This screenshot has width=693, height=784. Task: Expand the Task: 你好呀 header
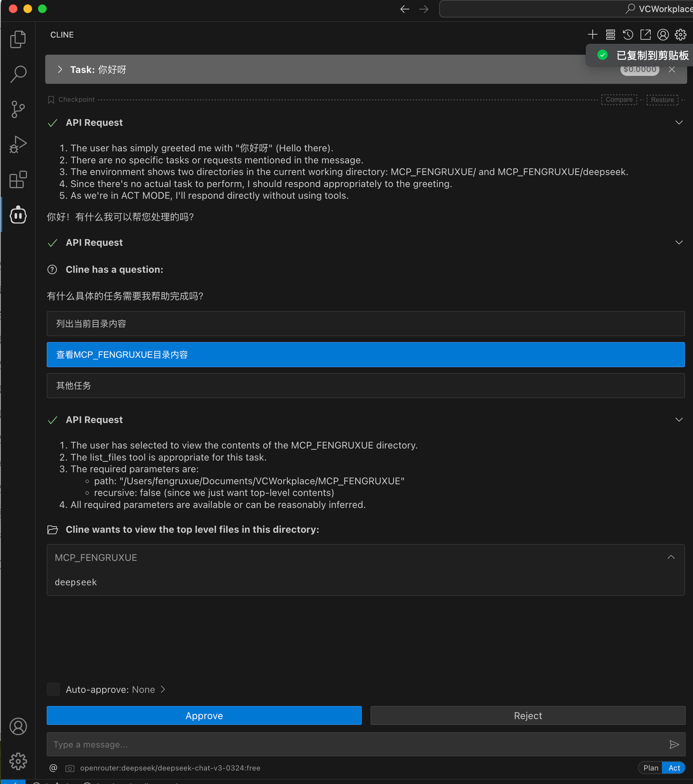[x=60, y=69]
